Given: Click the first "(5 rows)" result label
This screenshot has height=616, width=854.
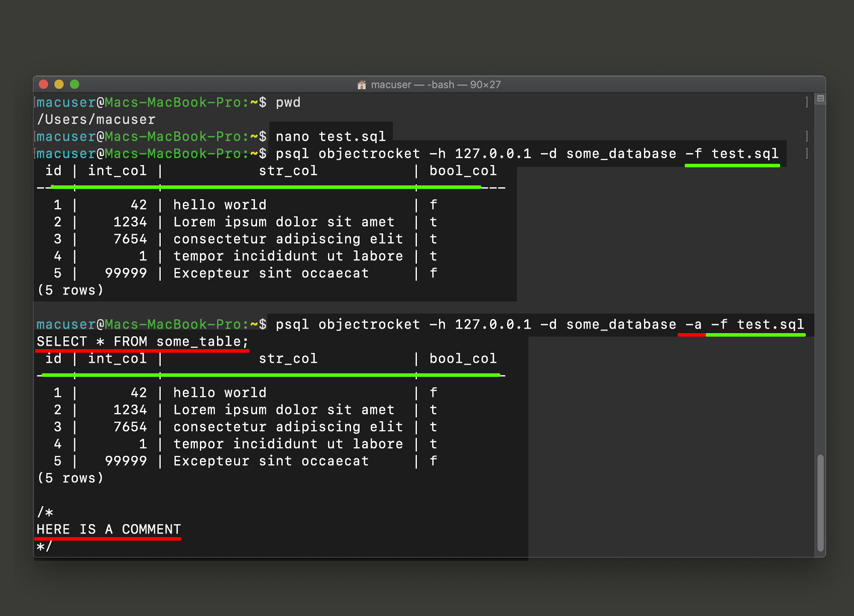Looking at the screenshot, I should tap(70, 290).
